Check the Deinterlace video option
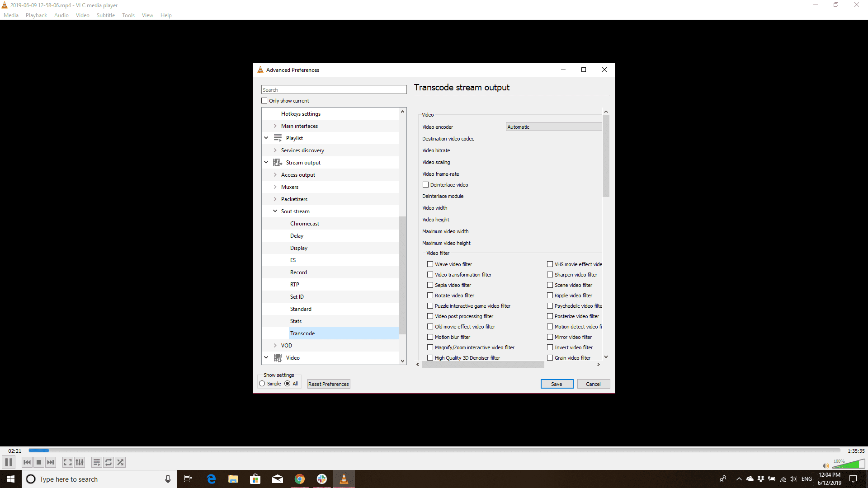 click(x=425, y=185)
